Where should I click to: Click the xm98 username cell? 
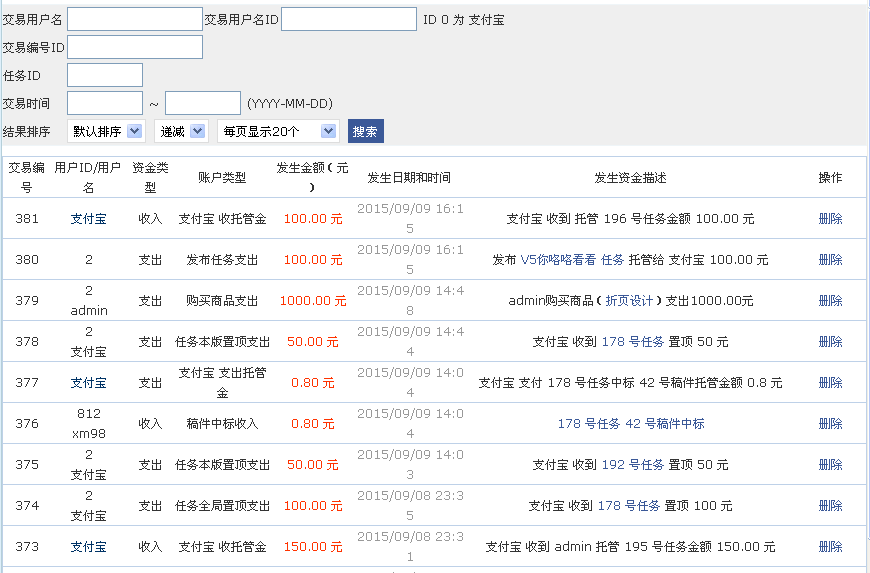89,434
